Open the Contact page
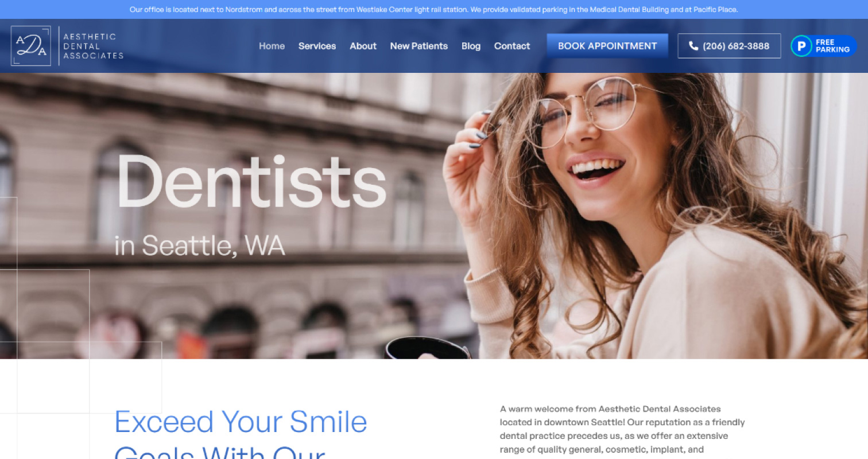868x459 pixels. pyautogui.click(x=512, y=46)
